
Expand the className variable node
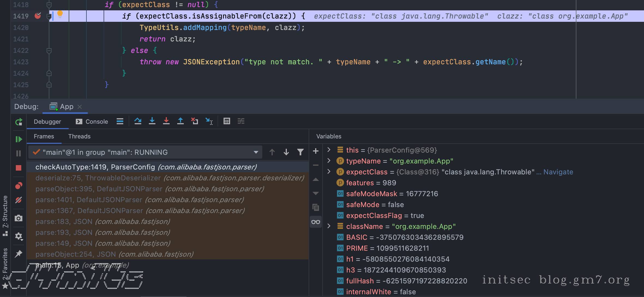329,226
